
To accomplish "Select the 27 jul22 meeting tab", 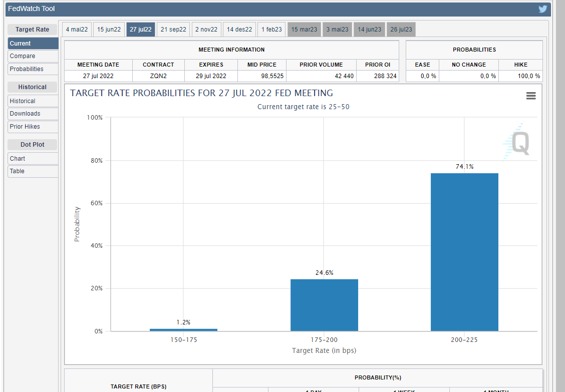I will coord(141,30).
